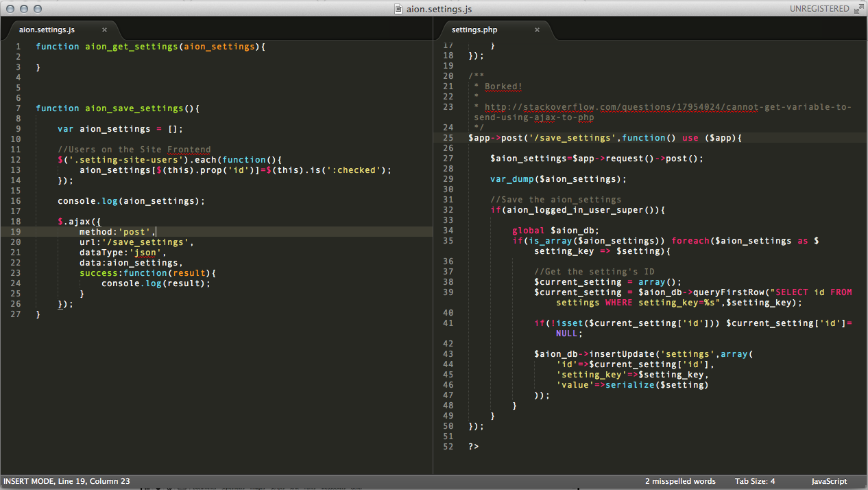Place cursor on function aion_save_settings line

click(117, 108)
